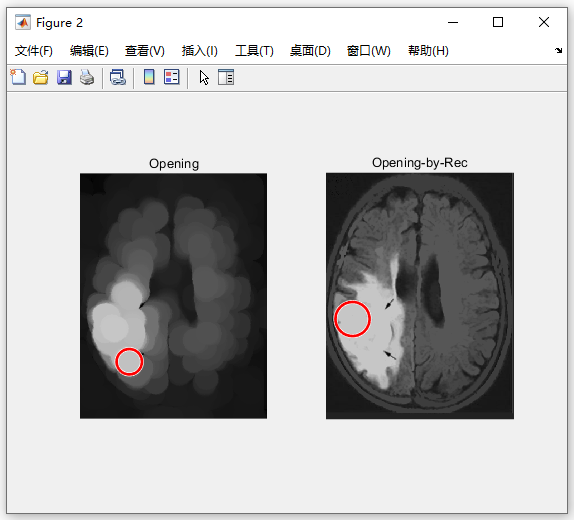Screen dimensions: 574x520
Task: Click the Opening image plot
Action: (x=174, y=296)
